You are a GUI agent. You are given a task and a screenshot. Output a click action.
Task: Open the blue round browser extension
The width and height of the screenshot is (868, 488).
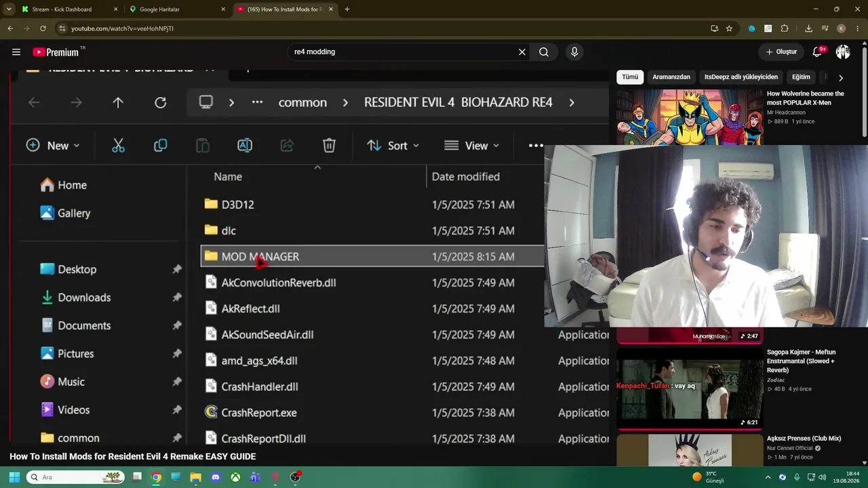coord(752,28)
